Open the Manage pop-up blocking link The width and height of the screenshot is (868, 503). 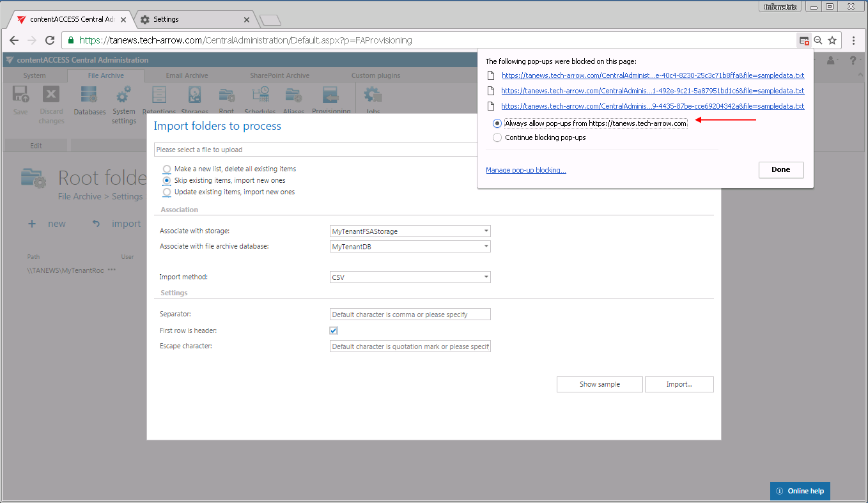coord(525,170)
